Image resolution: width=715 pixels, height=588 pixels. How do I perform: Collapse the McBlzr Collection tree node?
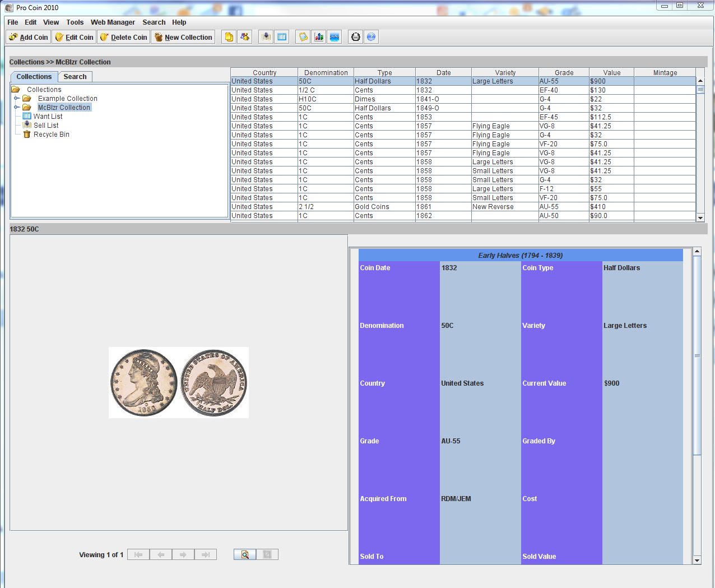pos(17,108)
